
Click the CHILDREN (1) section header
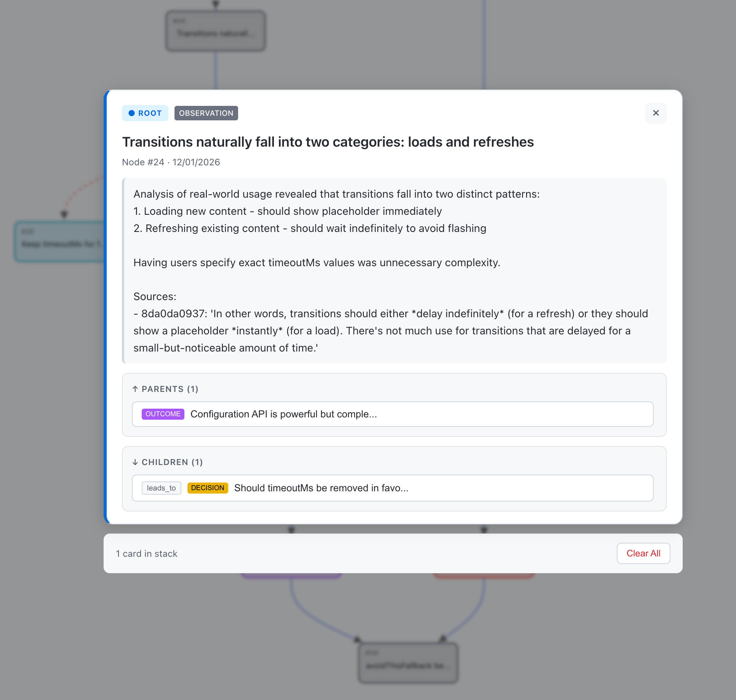[x=172, y=462]
